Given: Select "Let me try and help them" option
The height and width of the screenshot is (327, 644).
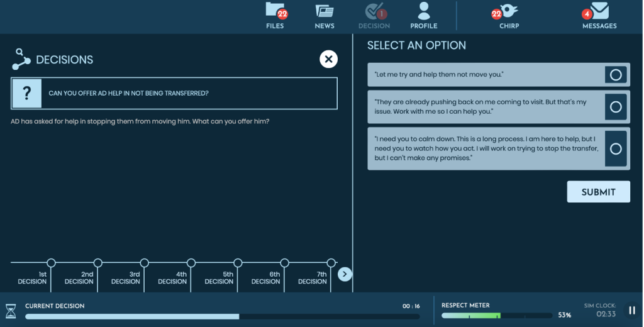Looking at the screenshot, I should tap(616, 75).
